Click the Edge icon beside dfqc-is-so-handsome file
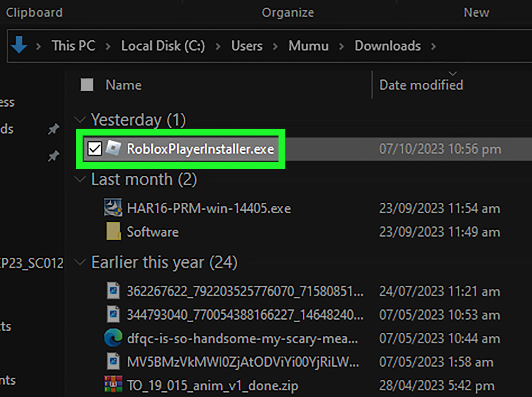This screenshot has width=532, height=397. [x=113, y=338]
